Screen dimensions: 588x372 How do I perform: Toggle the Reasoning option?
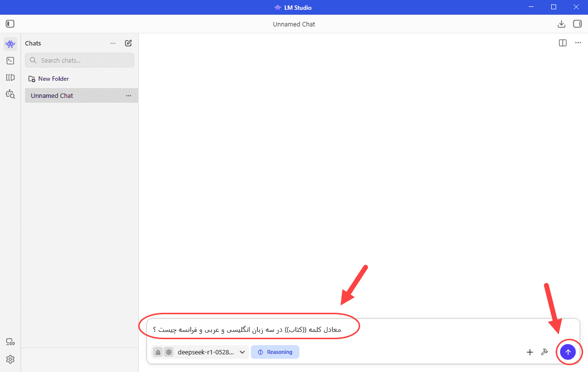tap(275, 352)
